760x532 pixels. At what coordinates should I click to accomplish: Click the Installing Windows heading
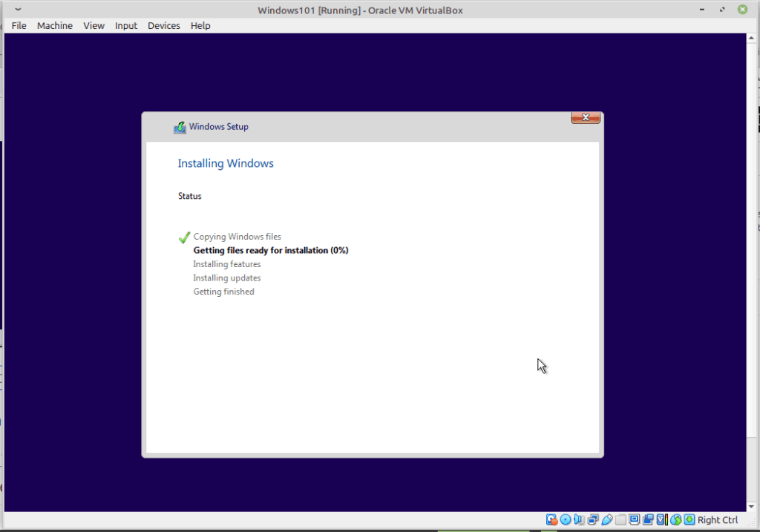coord(226,164)
